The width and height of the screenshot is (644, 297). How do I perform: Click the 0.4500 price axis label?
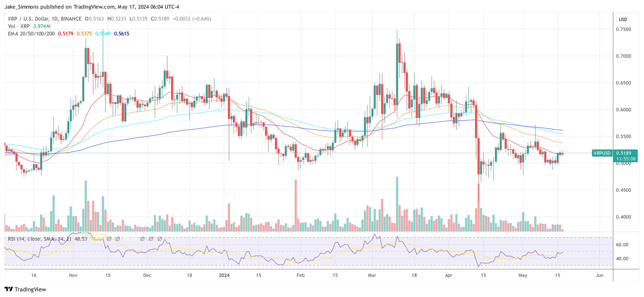pyautogui.click(x=624, y=190)
